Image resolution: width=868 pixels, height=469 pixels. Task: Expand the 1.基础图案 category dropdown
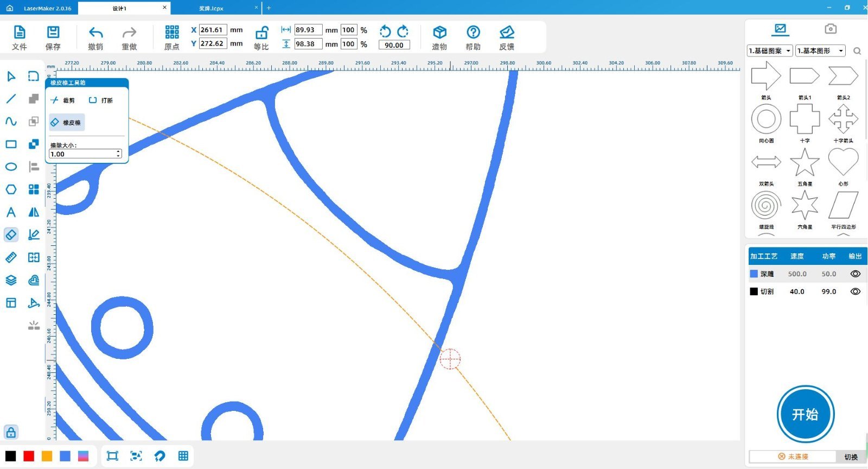click(770, 50)
